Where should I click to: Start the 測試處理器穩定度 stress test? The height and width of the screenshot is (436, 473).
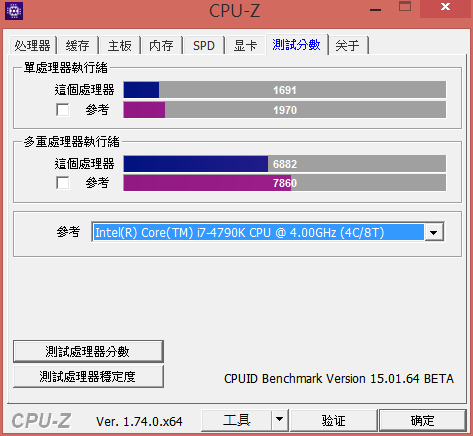(x=88, y=376)
